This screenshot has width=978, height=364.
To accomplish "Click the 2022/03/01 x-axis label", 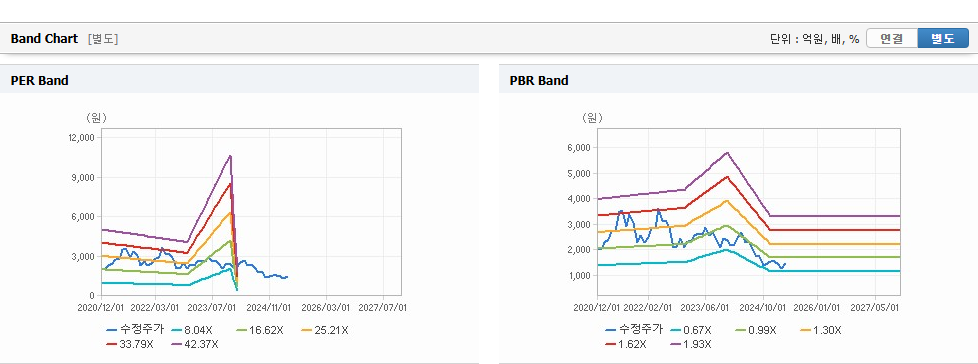I will [x=155, y=307].
